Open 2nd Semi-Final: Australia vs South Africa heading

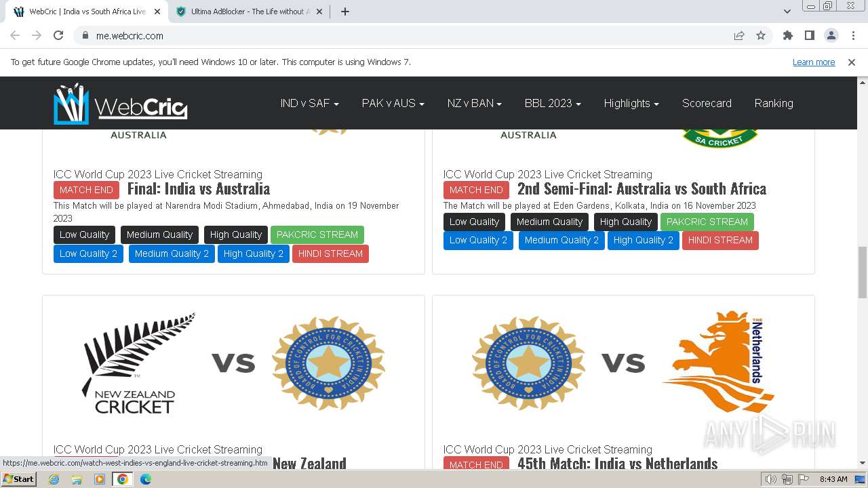click(x=642, y=189)
